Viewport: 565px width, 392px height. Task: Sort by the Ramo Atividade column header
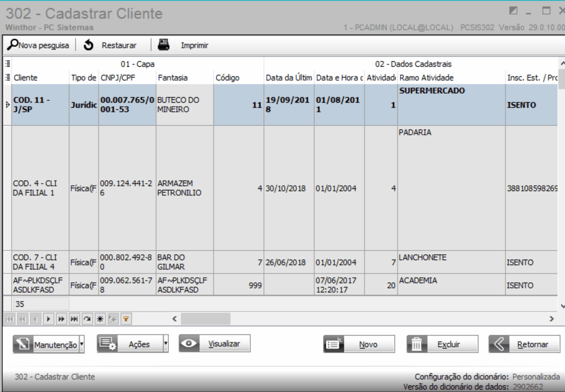tap(451, 78)
